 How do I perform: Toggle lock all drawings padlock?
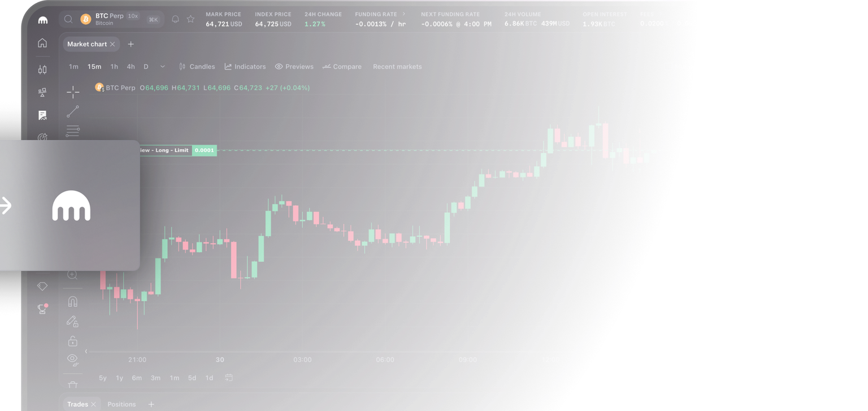pos(72,341)
